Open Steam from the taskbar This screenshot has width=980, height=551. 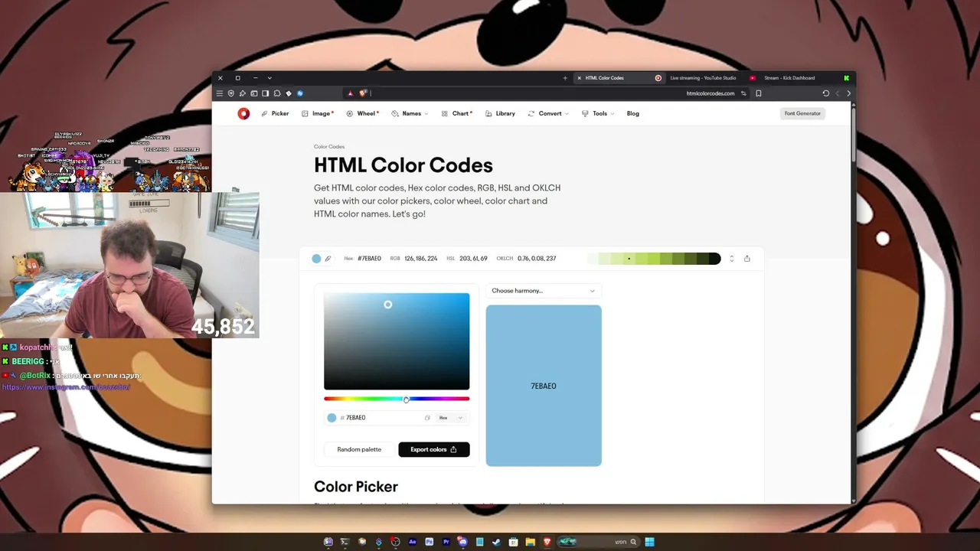[x=496, y=542]
